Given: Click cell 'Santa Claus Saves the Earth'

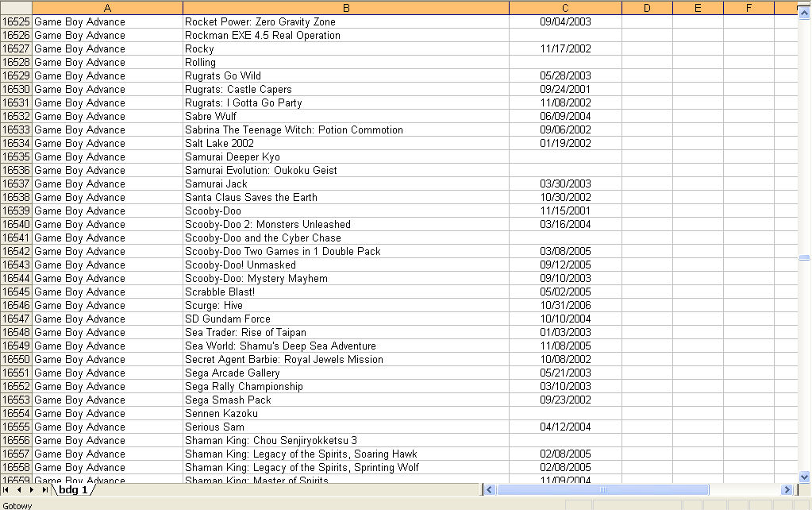Looking at the screenshot, I should (346, 197).
